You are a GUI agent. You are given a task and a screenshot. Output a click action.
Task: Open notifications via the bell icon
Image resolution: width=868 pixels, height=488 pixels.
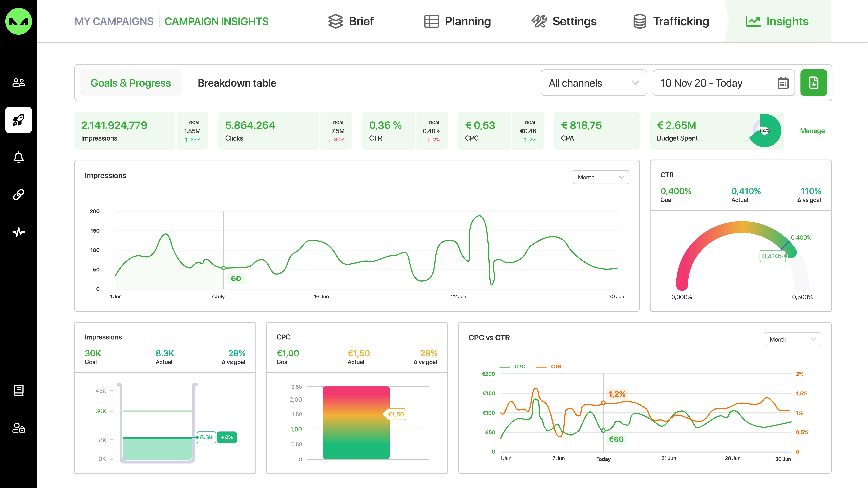click(x=19, y=157)
